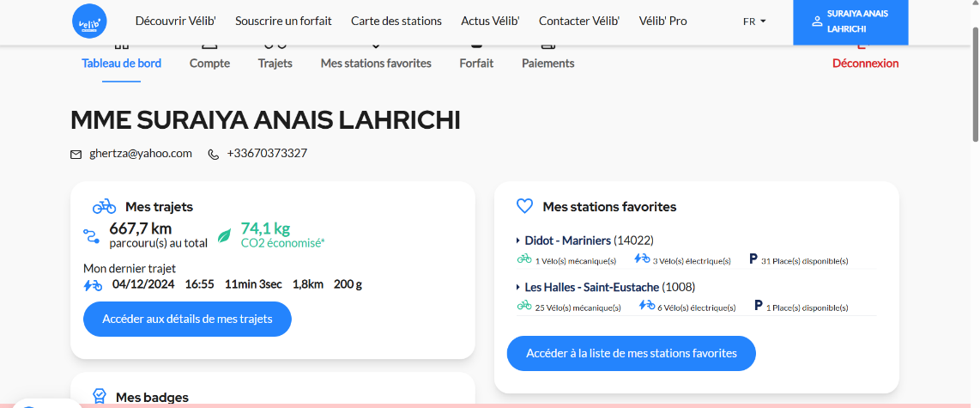The height and width of the screenshot is (408, 980).
Task: Click the envelope icon beside the email
Action: tap(76, 155)
